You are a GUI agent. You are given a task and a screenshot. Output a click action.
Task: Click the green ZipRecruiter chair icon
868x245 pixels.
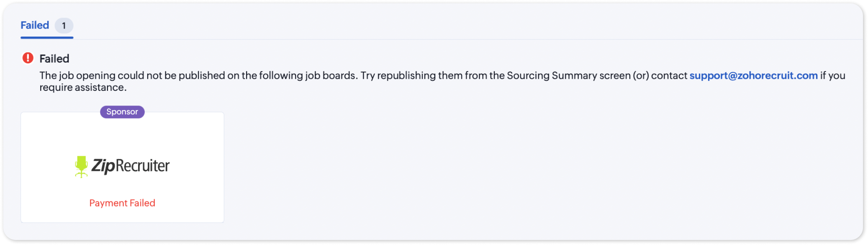81,166
